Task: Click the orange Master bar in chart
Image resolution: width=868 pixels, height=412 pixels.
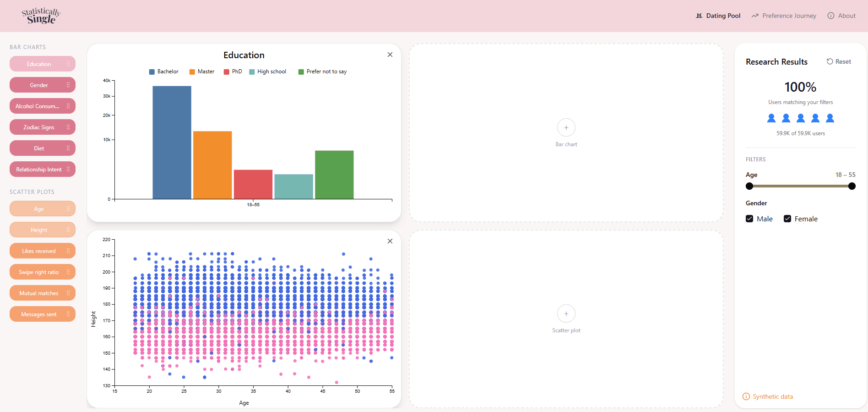Action: click(212, 165)
